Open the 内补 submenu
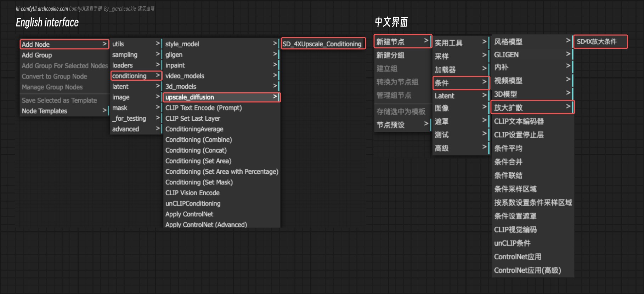 [x=532, y=67]
